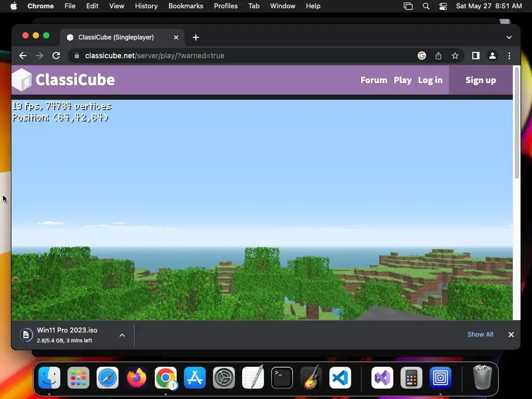Open the Bookmarks menu
The height and width of the screenshot is (399, 532).
tap(186, 6)
